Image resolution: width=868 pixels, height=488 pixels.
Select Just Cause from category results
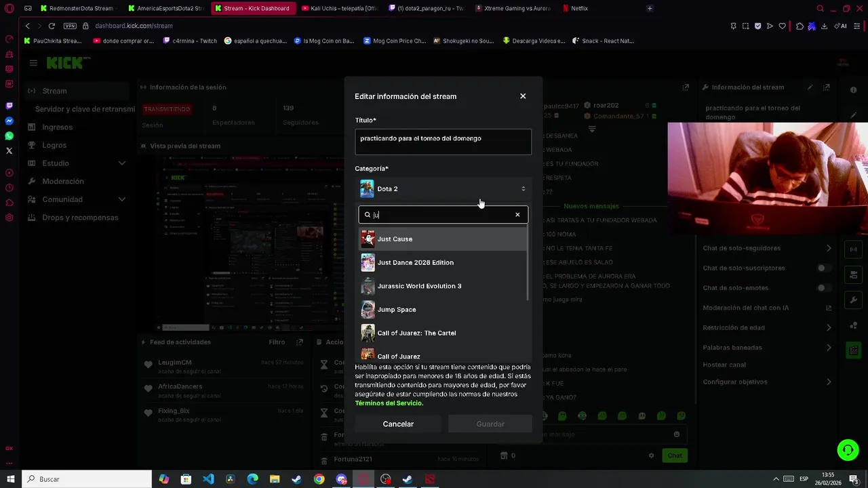tap(443, 239)
